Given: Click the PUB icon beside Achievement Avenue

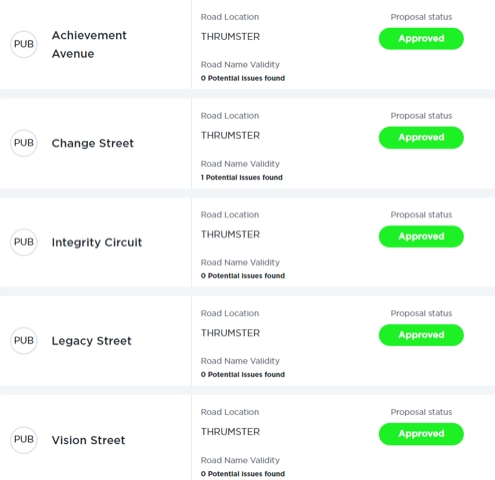Looking at the screenshot, I should [24, 44].
